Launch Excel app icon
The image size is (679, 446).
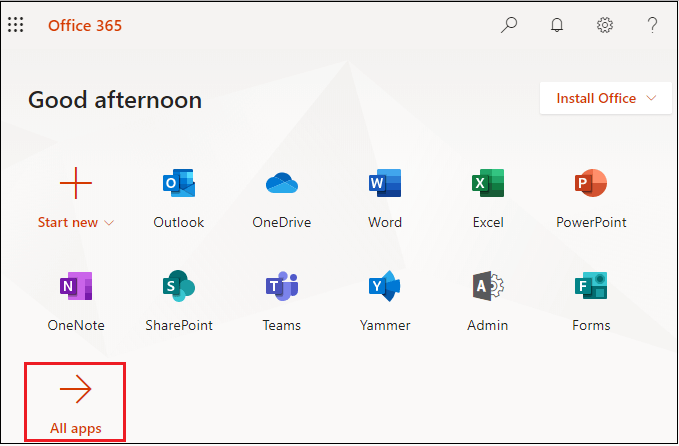pos(488,183)
